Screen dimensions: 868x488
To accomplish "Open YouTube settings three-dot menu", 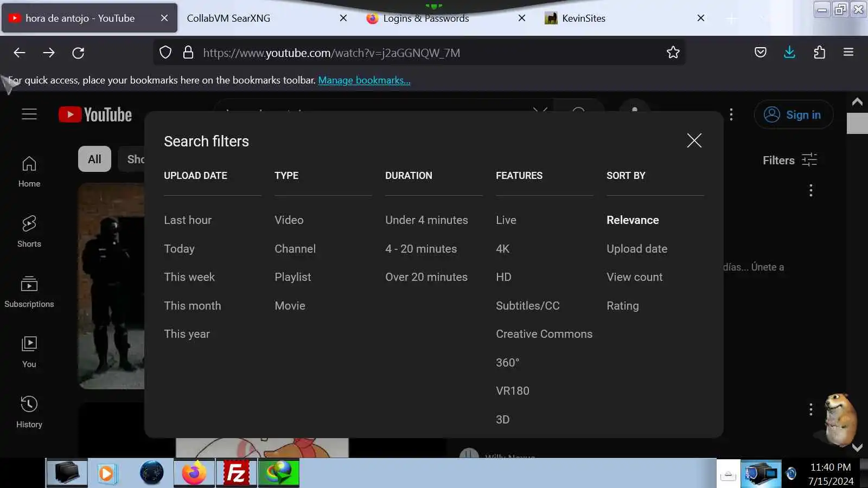I will [731, 114].
